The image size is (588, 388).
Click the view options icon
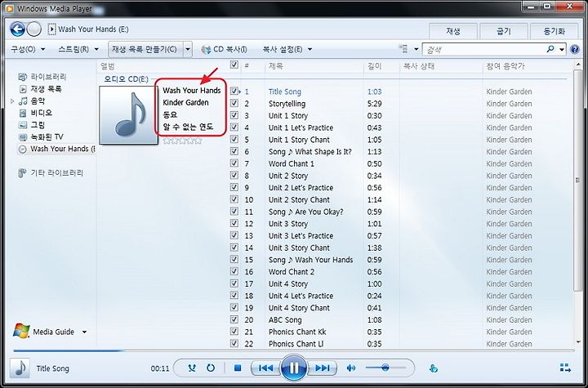[x=403, y=48]
